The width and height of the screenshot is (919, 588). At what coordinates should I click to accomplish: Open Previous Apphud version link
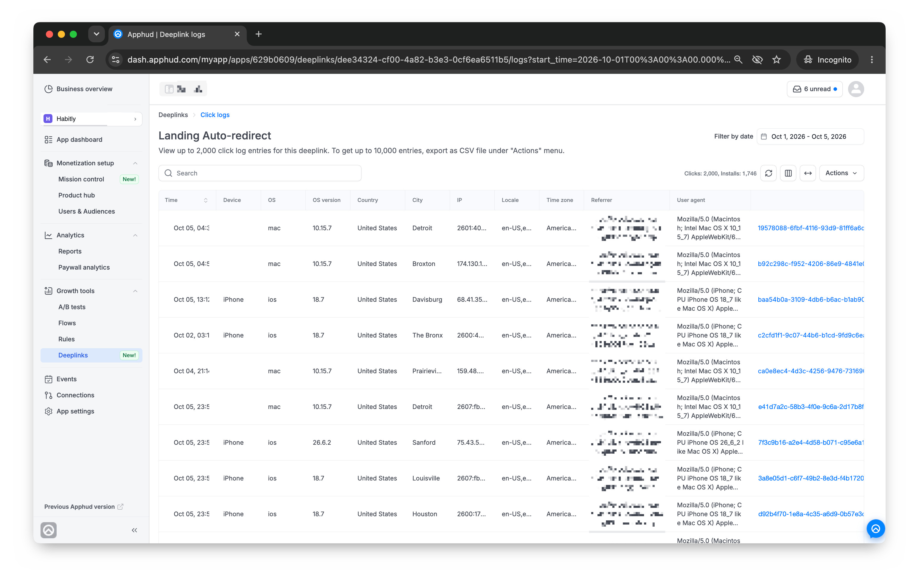(84, 507)
